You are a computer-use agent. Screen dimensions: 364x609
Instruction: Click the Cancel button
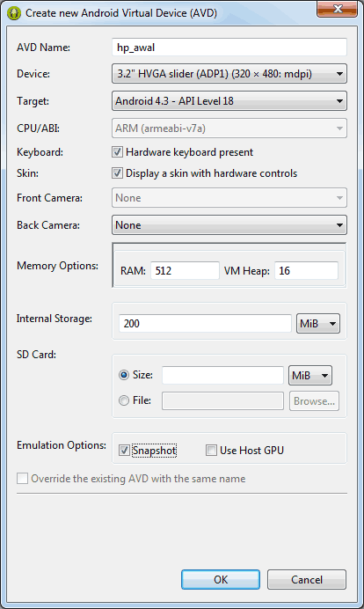click(x=307, y=579)
